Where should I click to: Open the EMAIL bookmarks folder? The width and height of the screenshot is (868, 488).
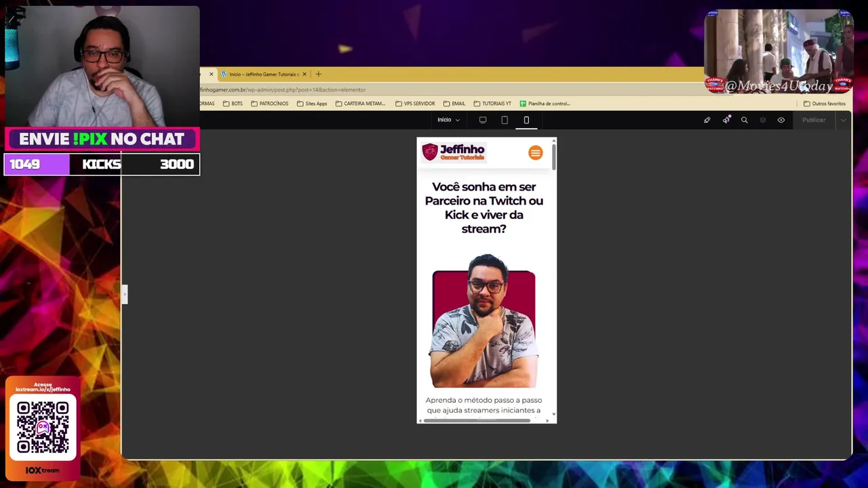click(454, 104)
